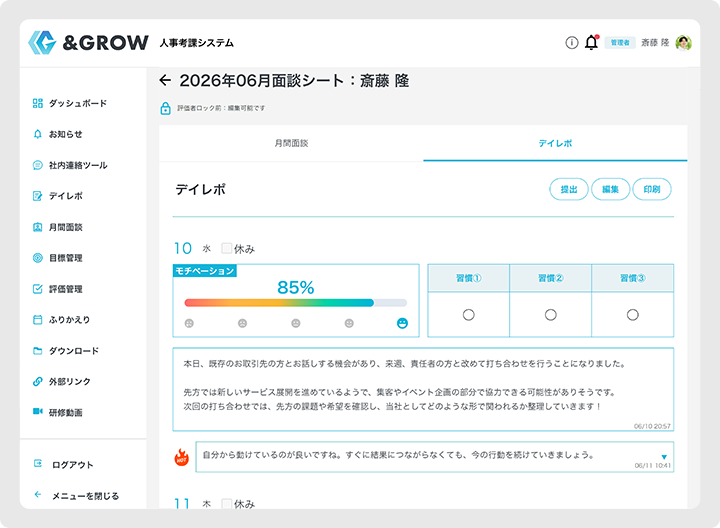This screenshot has height=528, width=720.
Task: Click the 人事考課システム header text
Action: pyautogui.click(x=197, y=43)
